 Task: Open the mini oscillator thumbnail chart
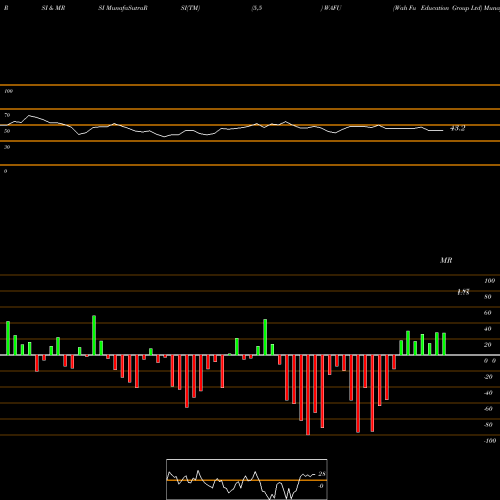tap(247, 479)
